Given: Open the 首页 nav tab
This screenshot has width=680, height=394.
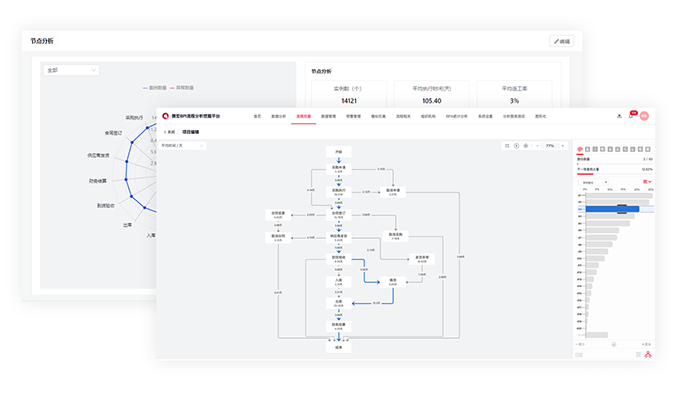Looking at the screenshot, I should click(x=257, y=116).
